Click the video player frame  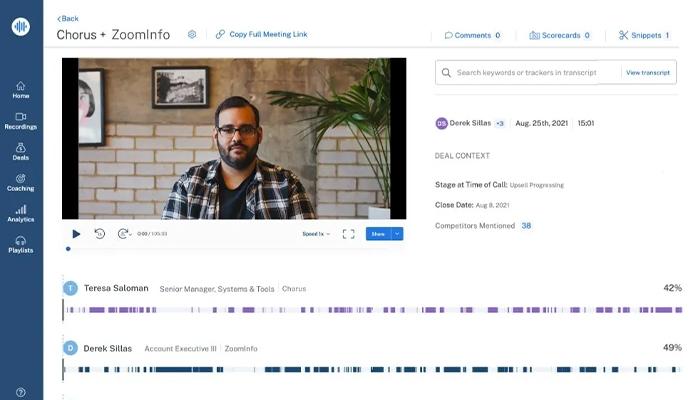point(234,138)
